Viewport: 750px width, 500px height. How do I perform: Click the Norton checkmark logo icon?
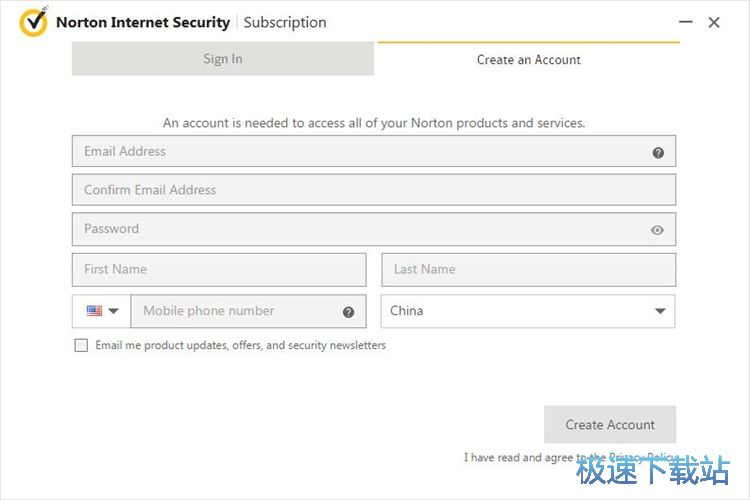click(x=33, y=21)
